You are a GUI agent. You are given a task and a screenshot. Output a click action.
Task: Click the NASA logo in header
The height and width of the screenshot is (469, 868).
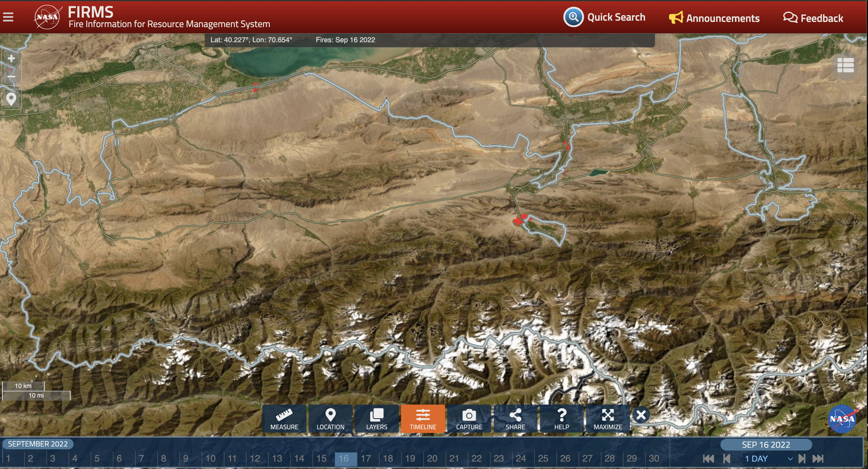point(47,17)
